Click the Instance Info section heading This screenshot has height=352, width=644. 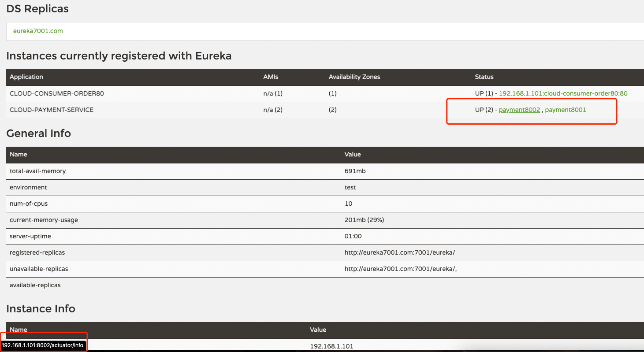[x=41, y=309]
